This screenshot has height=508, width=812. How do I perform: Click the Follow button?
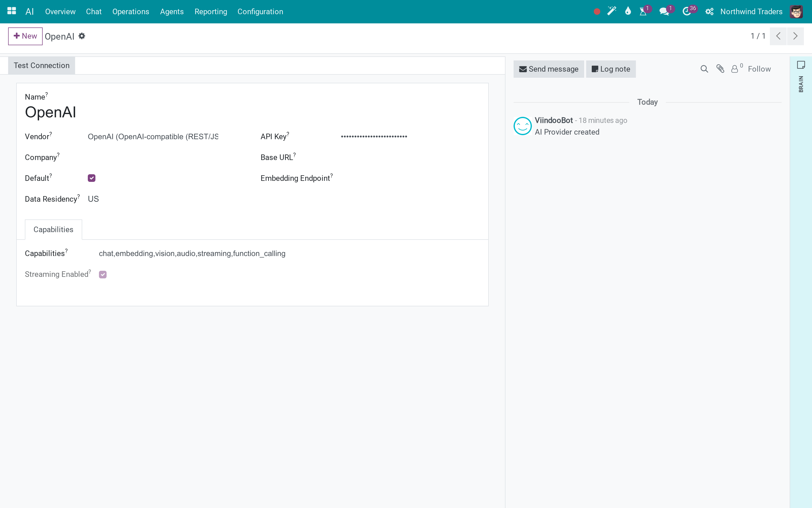point(759,69)
